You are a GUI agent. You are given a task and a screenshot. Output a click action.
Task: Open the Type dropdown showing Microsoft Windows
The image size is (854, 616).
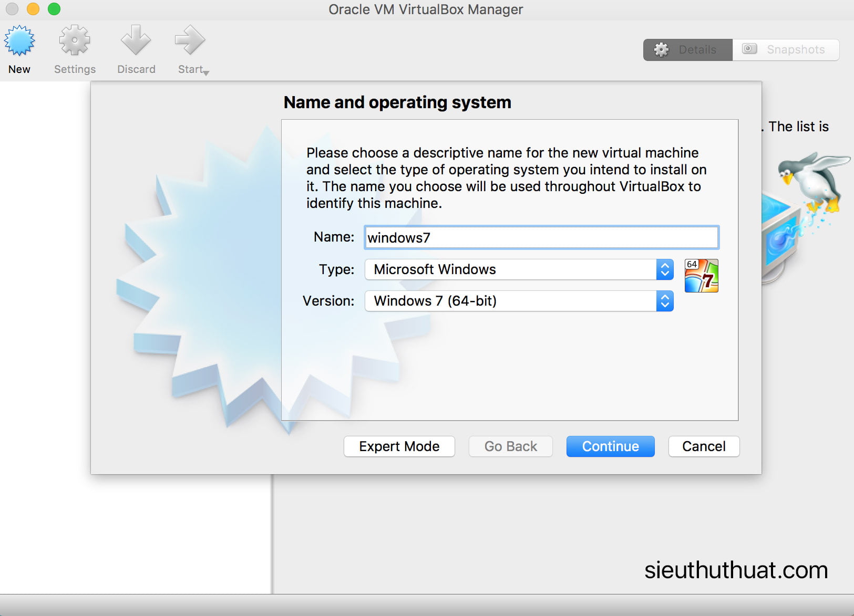[x=519, y=269]
